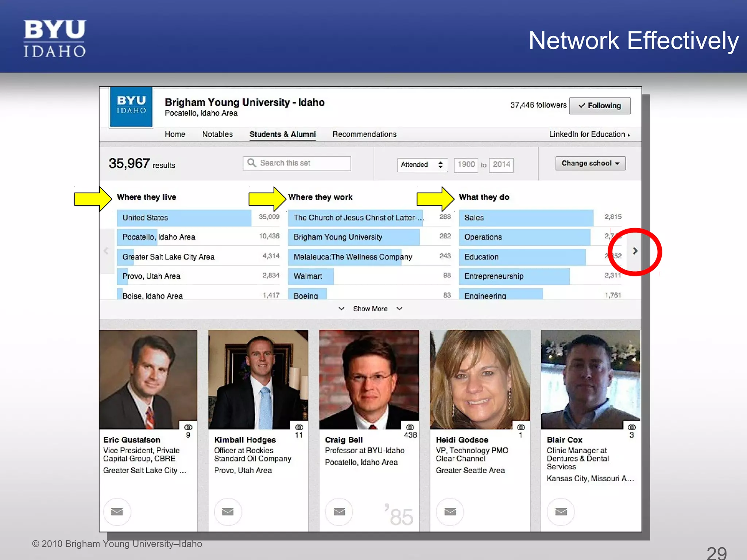Filter by Brigham Young University employer
Screen dimensions: 747x560
tap(370, 237)
